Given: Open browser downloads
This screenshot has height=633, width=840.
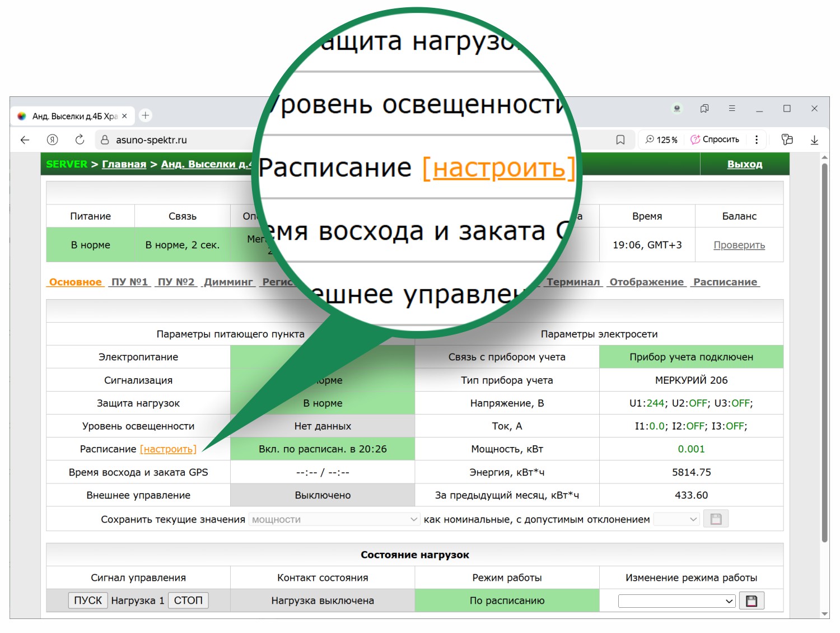Looking at the screenshot, I should (x=815, y=139).
